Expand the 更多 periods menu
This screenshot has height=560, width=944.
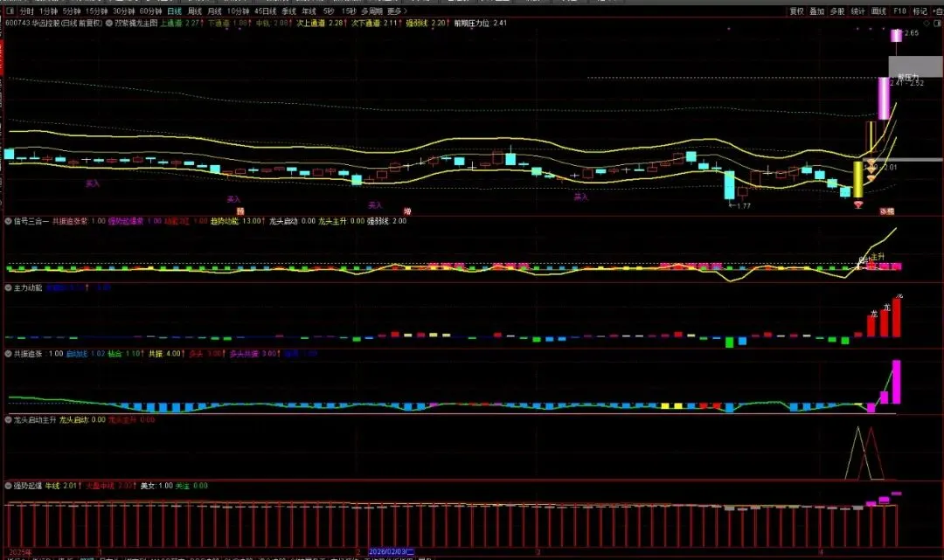pyautogui.click(x=397, y=11)
